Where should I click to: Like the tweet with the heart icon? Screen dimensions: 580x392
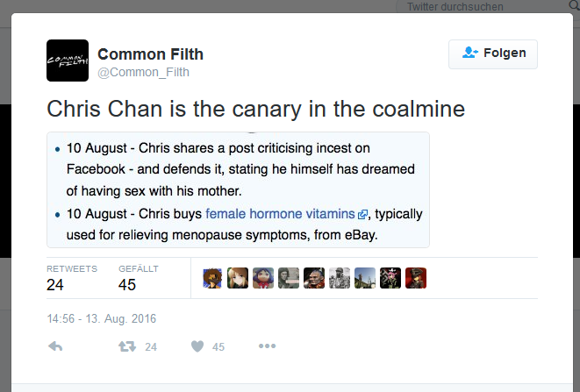click(197, 346)
